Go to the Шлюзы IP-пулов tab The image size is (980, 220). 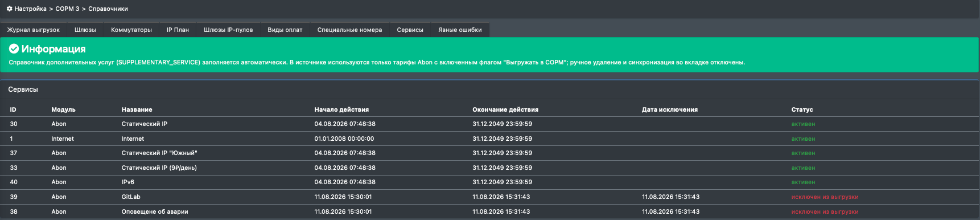point(228,30)
